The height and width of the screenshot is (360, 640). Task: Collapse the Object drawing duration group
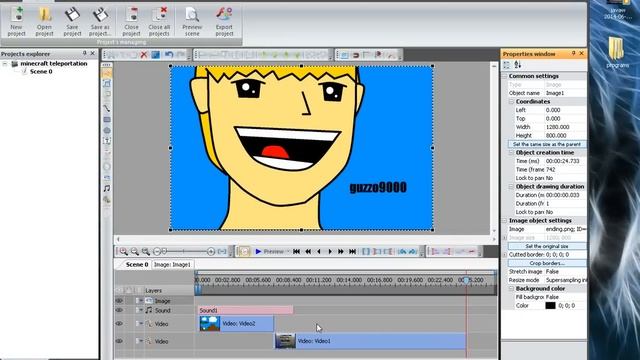[x=511, y=186]
